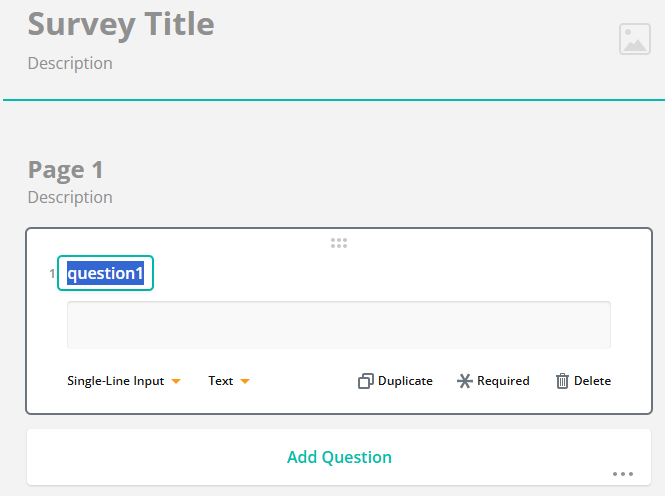The height and width of the screenshot is (496, 665).
Task: Click the Delete label text
Action: click(x=592, y=381)
